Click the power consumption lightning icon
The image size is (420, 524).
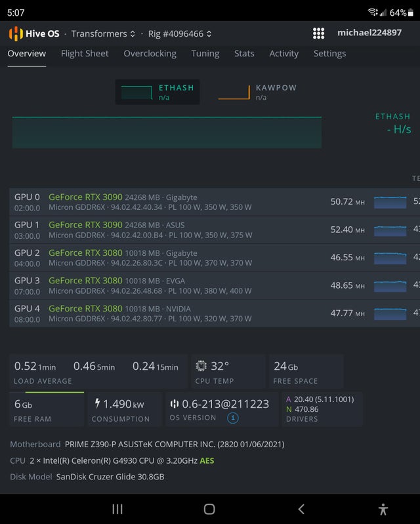(97, 403)
